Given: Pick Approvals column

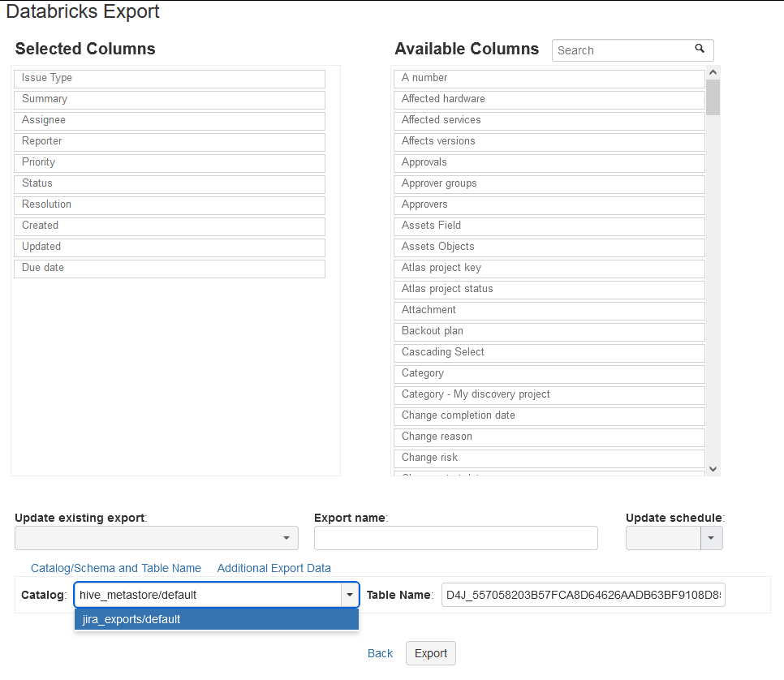Looking at the screenshot, I should point(549,163).
